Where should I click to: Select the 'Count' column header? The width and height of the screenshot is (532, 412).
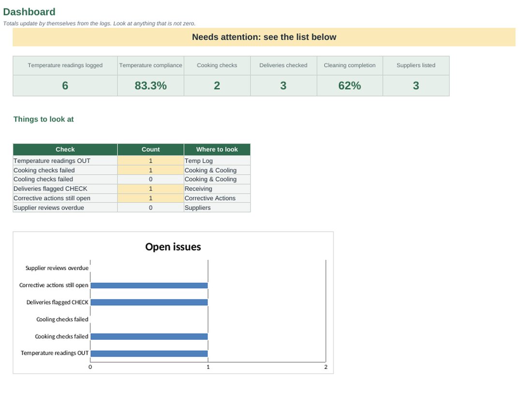tap(150, 150)
